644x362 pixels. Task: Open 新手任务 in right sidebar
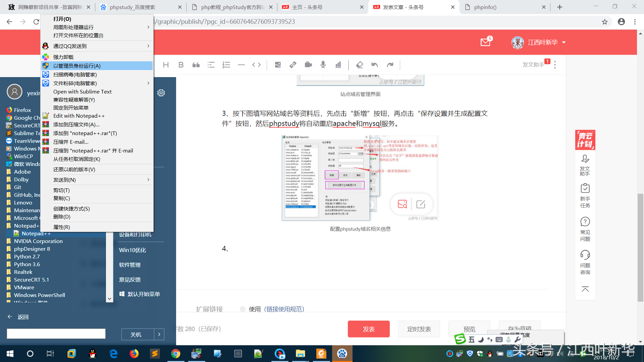coord(585,195)
